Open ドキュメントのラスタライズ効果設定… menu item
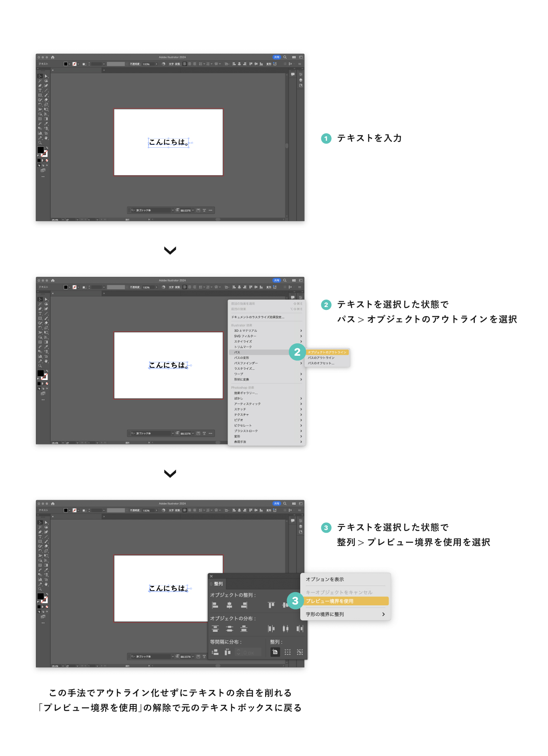548x756 pixels. coord(258,317)
